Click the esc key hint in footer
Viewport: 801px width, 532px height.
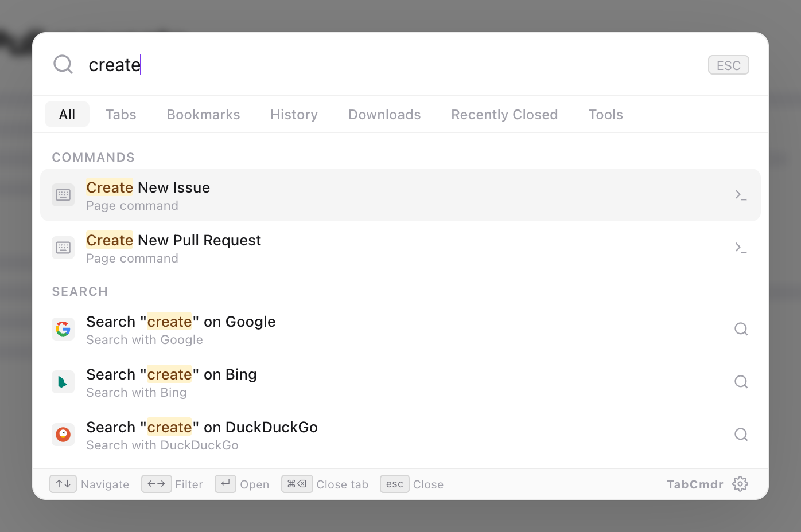[x=395, y=484]
